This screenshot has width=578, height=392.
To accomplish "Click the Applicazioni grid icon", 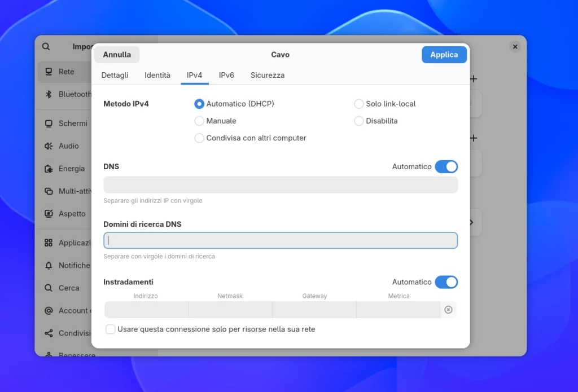I will click(x=49, y=243).
